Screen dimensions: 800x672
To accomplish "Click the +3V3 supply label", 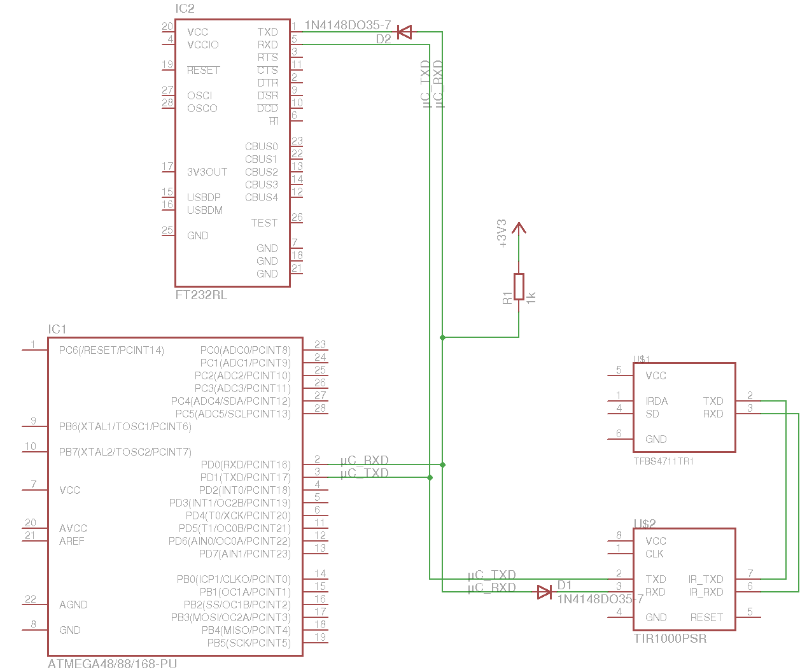I will pos(502,234).
